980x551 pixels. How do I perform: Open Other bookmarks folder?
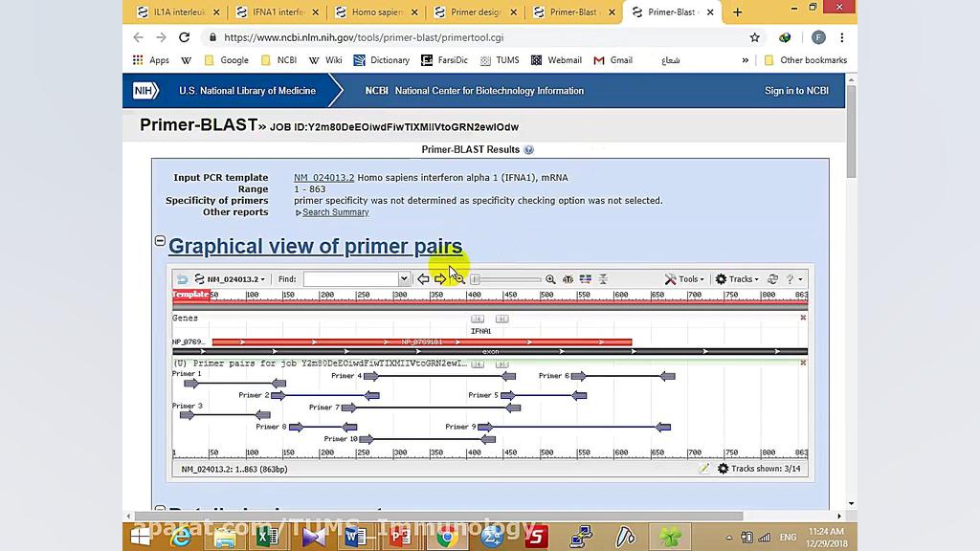pos(806,60)
